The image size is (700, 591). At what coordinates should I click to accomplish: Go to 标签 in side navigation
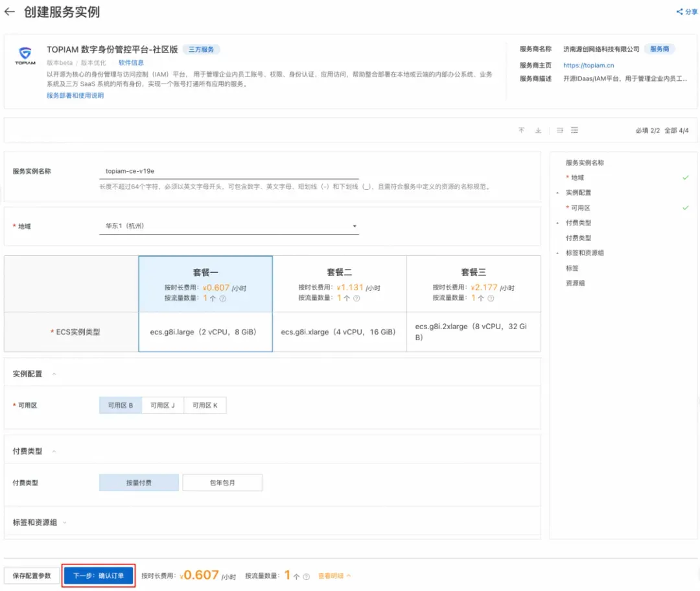point(572,268)
